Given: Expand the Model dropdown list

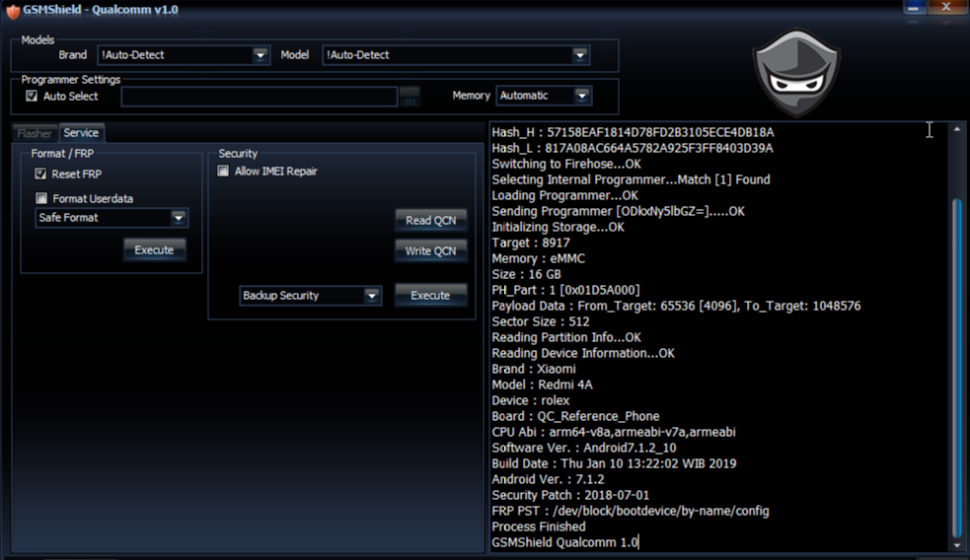Looking at the screenshot, I should click(x=579, y=55).
